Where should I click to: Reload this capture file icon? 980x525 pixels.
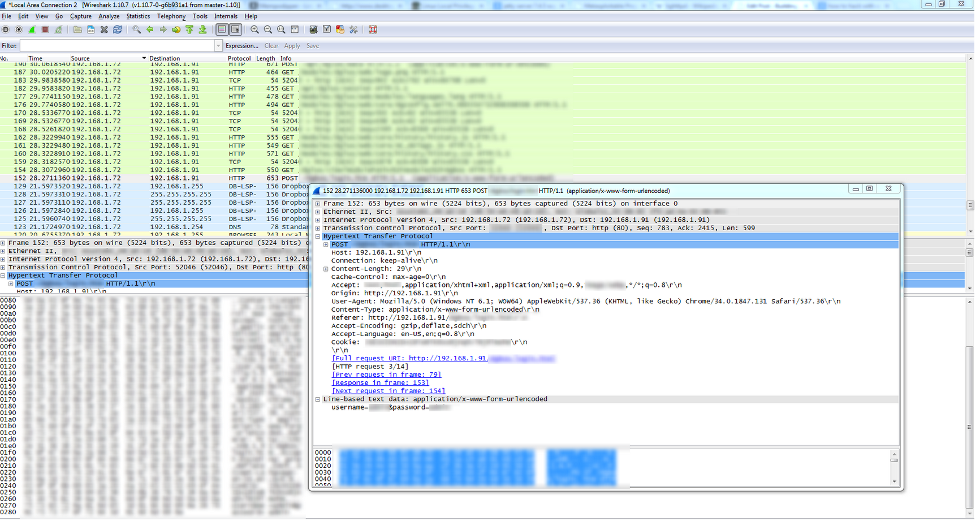(x=117, y=29)
